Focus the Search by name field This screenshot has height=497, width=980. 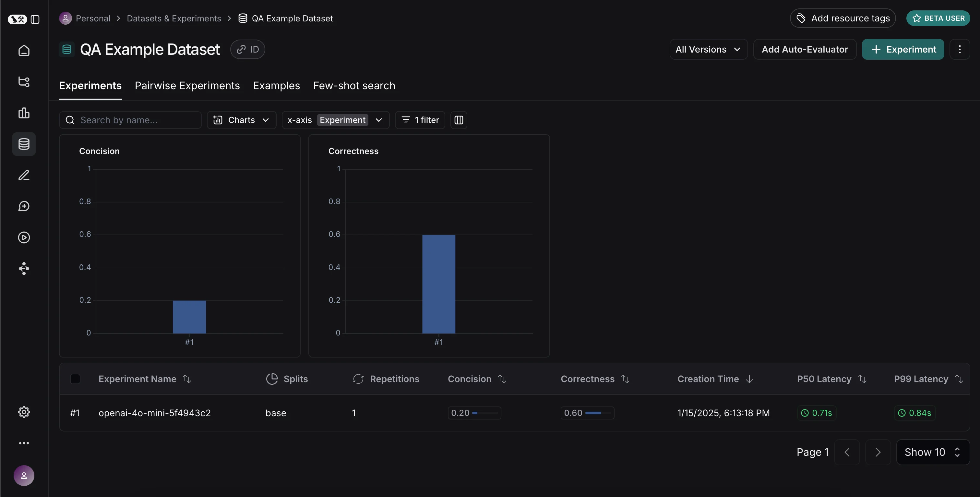tap(130, 120)
